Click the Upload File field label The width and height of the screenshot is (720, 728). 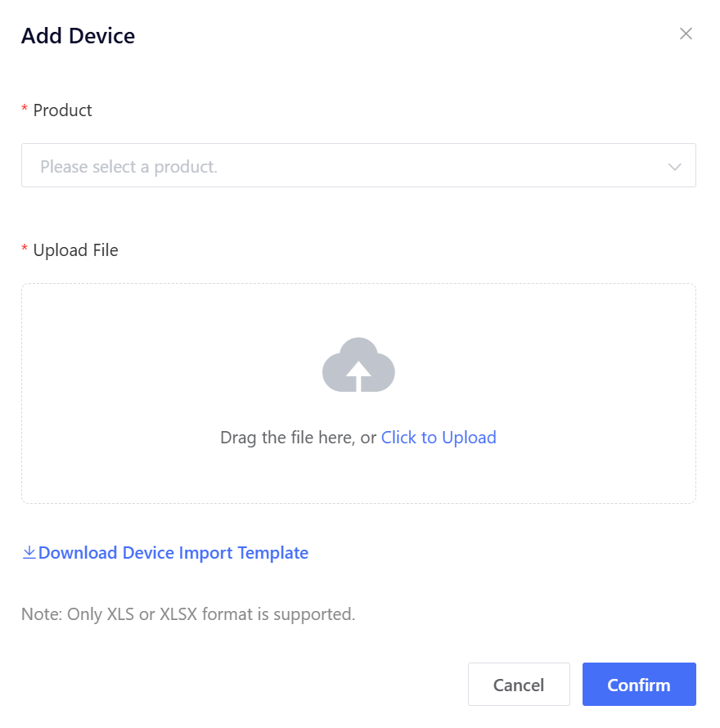[75, 250]
